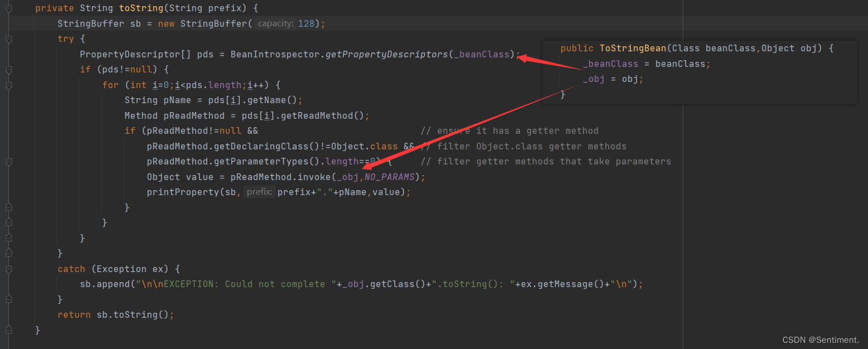Collapse the try block fold marker
The image size is (868, 349).
point(8,39)
